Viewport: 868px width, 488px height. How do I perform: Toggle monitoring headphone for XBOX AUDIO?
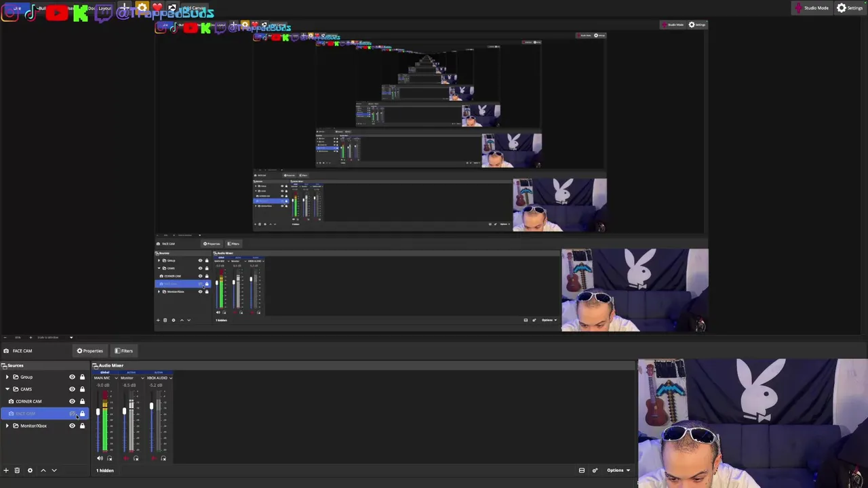pos(163,458)
